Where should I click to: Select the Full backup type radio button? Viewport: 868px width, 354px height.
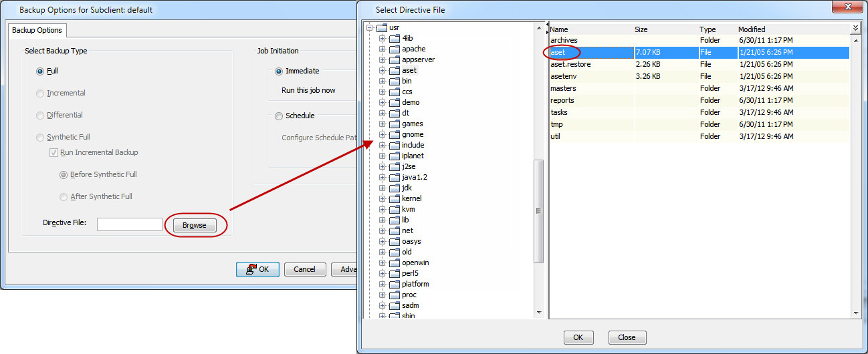click(x=41, y=71)
